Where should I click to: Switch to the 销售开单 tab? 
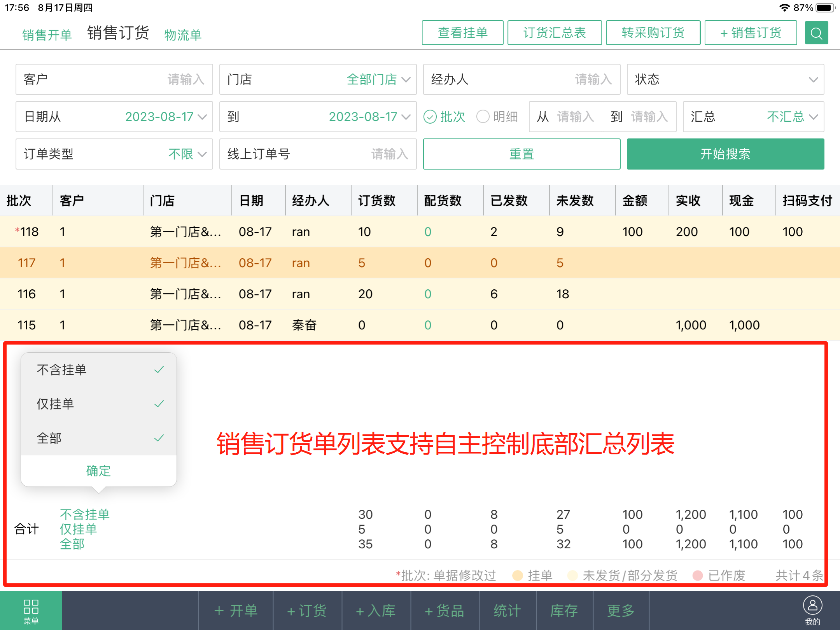(x=47, y=35)
